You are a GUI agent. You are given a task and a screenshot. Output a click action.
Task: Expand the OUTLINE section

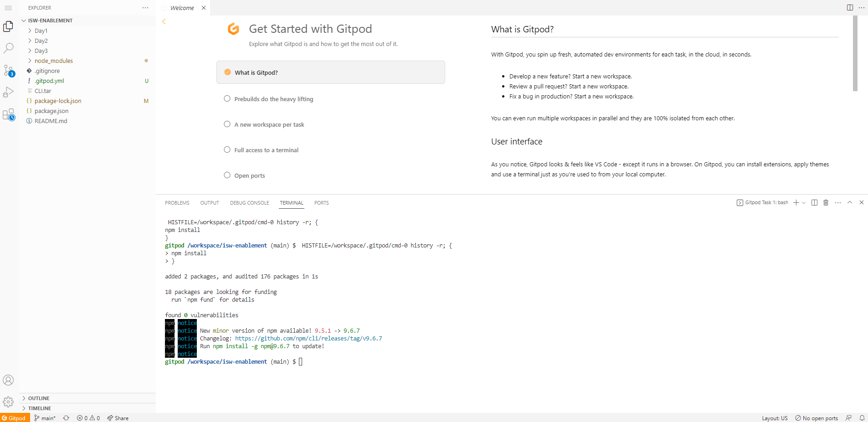[87, 398]
